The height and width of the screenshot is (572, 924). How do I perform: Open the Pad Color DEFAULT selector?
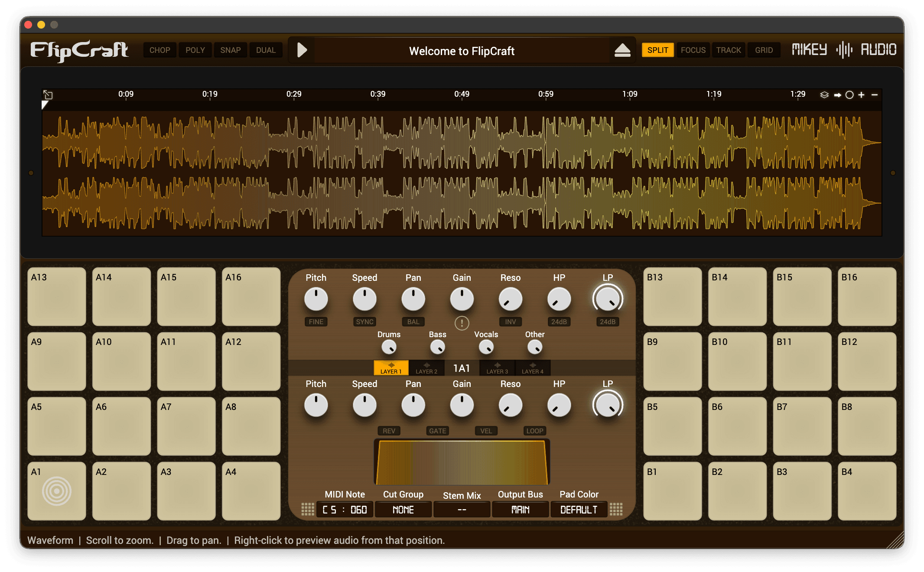click(x=579, y=510)
